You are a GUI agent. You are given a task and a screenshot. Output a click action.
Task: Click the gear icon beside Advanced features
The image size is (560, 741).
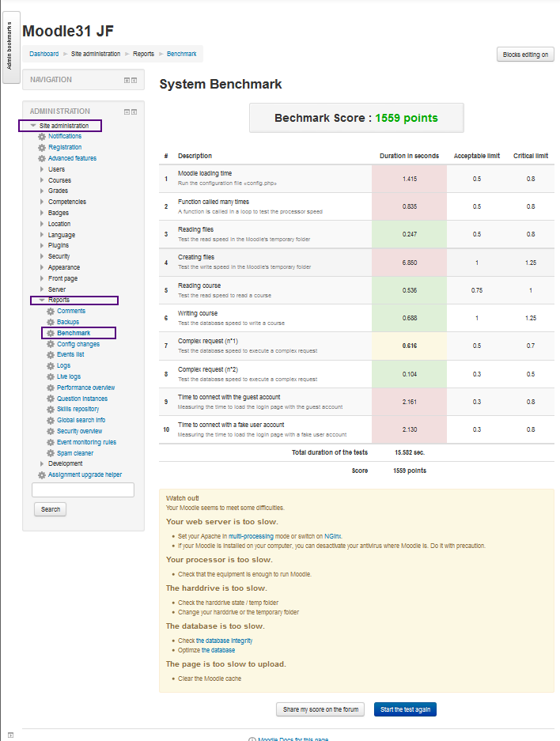click(x=42, y=158)
